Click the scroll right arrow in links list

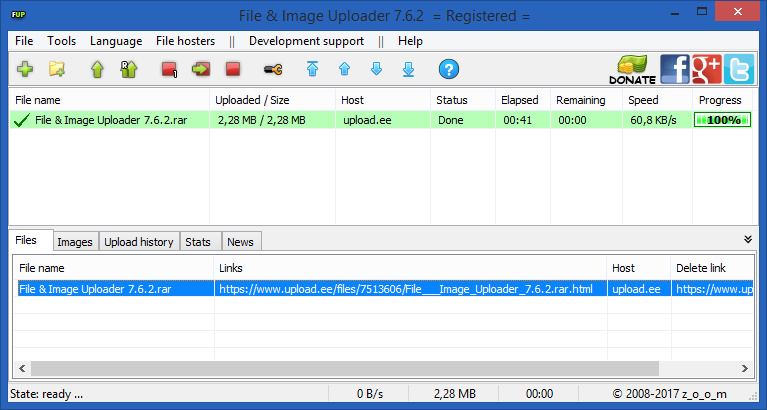745,368
